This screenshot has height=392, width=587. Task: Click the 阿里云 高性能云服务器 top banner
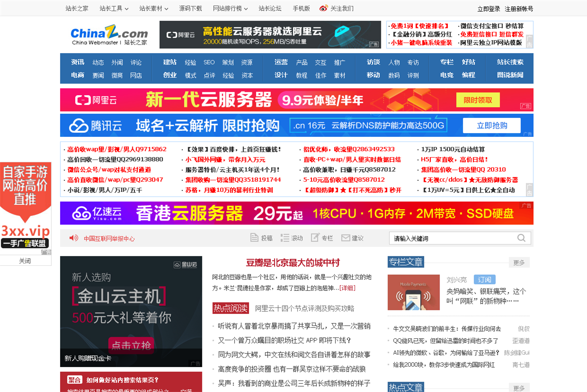click(x=270, y=35)
